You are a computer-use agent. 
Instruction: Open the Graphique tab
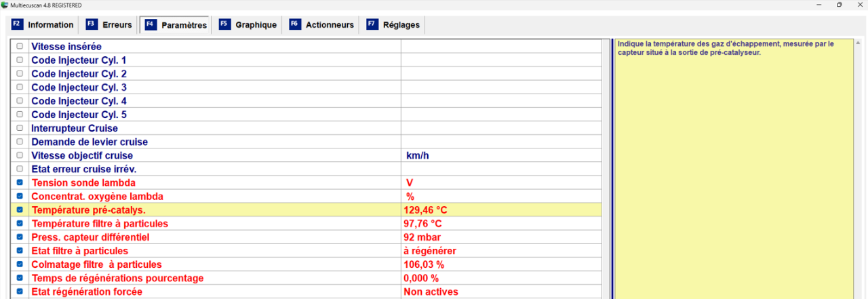(x=256, y=25)
